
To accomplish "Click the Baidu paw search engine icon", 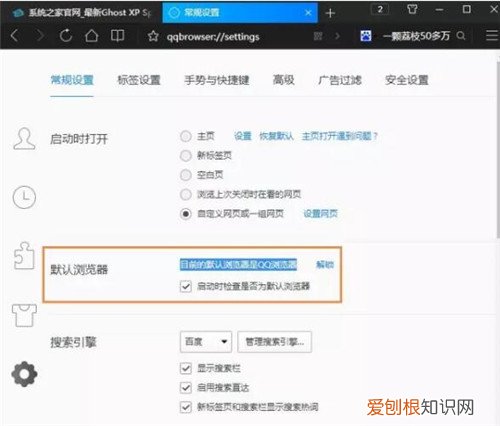I will pos(366,36).
